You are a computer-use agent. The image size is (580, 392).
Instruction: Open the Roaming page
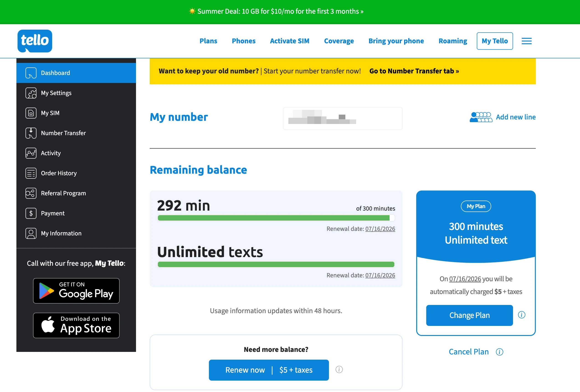click(x=453, y=41)
